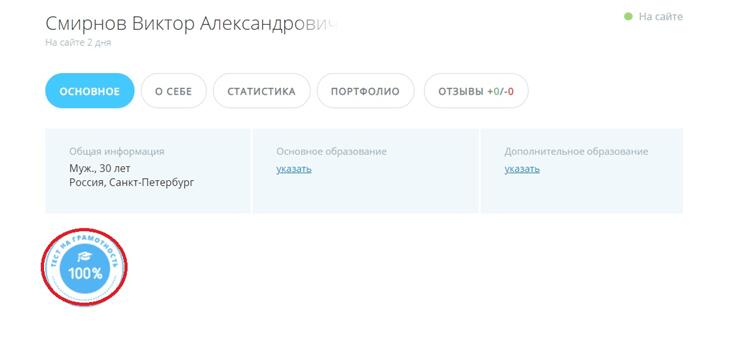This screenshot has width=736, height=360.
Task: Open the Статистика tab
Action: coord(261,91)
